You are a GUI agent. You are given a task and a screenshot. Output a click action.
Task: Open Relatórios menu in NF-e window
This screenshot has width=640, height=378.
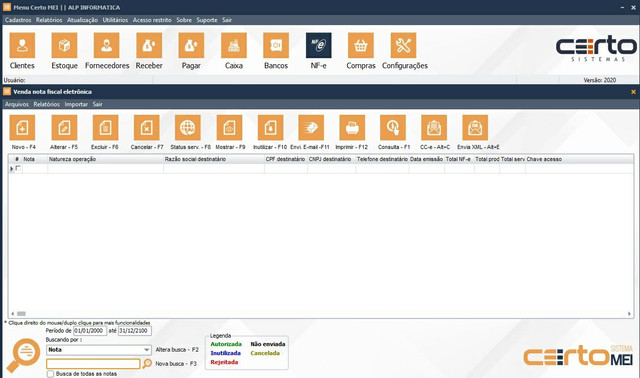[x=47, y=105]
